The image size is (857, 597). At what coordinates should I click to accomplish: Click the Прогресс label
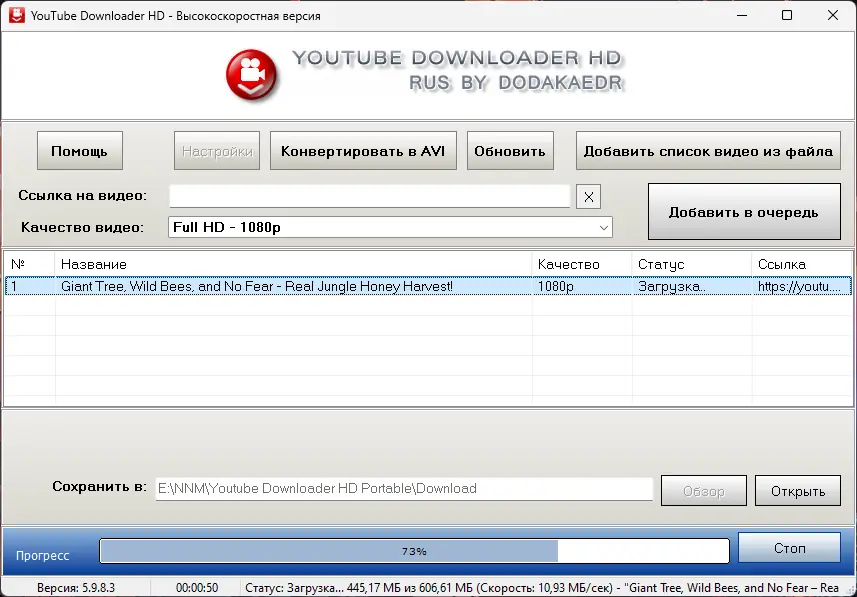[x=43, y=555]
